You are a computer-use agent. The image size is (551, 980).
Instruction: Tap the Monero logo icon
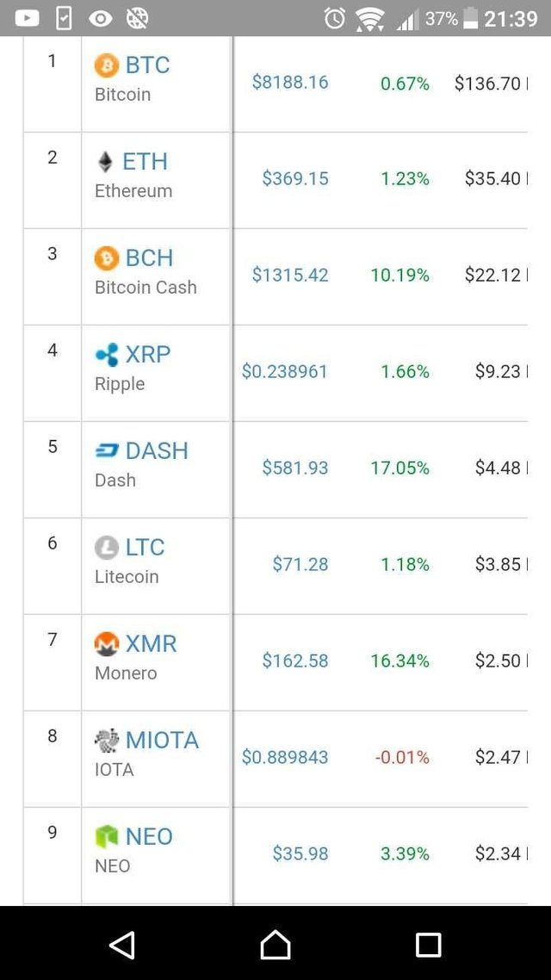point(106,643)
